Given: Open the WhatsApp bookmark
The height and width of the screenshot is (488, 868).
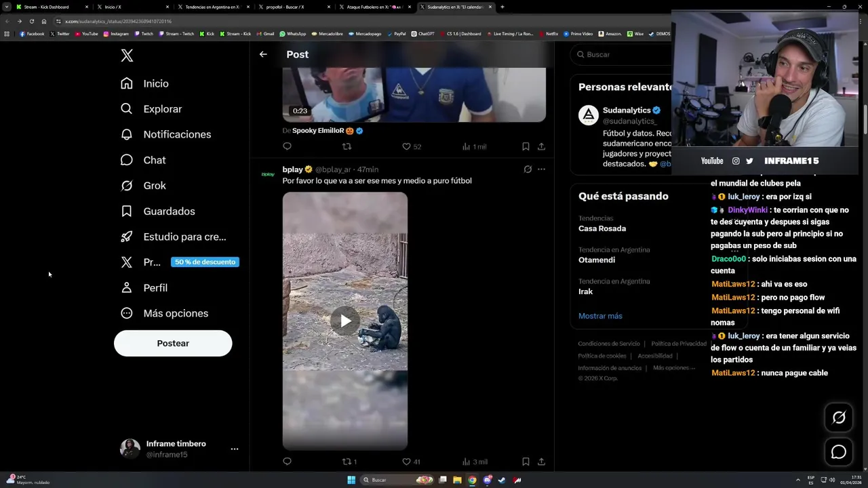Looking at the screenshot, I should coord(293,34).
